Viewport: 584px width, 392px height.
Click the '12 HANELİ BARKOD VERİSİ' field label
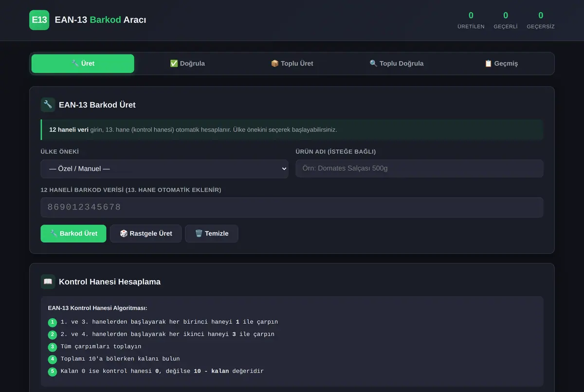tap(131, 190)
